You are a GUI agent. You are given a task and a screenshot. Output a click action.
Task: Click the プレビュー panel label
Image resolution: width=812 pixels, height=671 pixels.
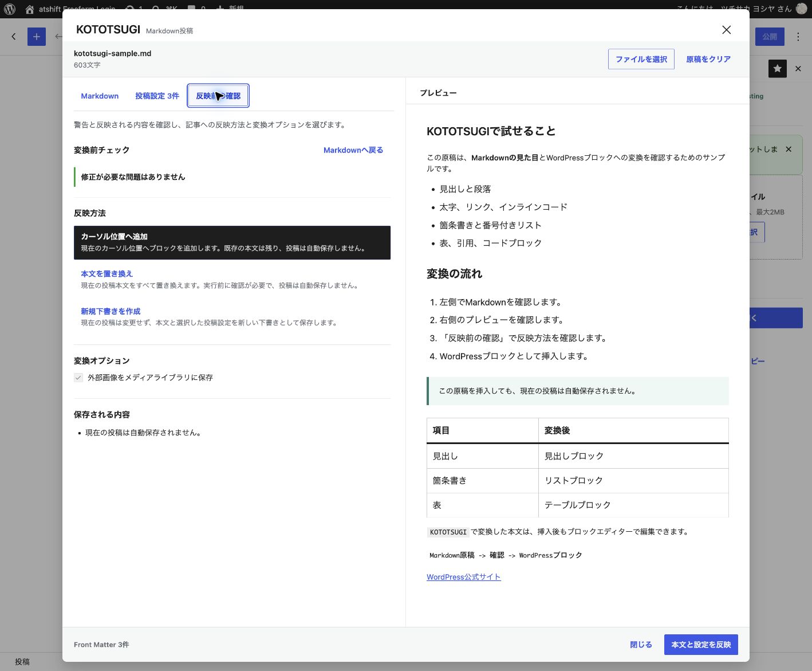point(438,93)
